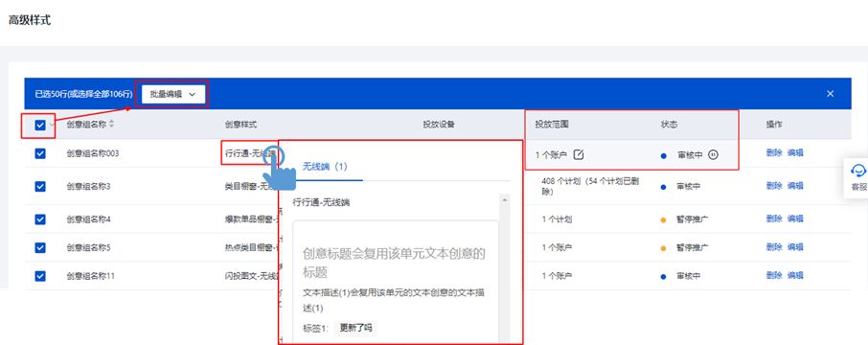The image size is (868, 345).
Task: Click 暂停推广 status in 创意组名称4 row
Action: (x=693, y=219)
